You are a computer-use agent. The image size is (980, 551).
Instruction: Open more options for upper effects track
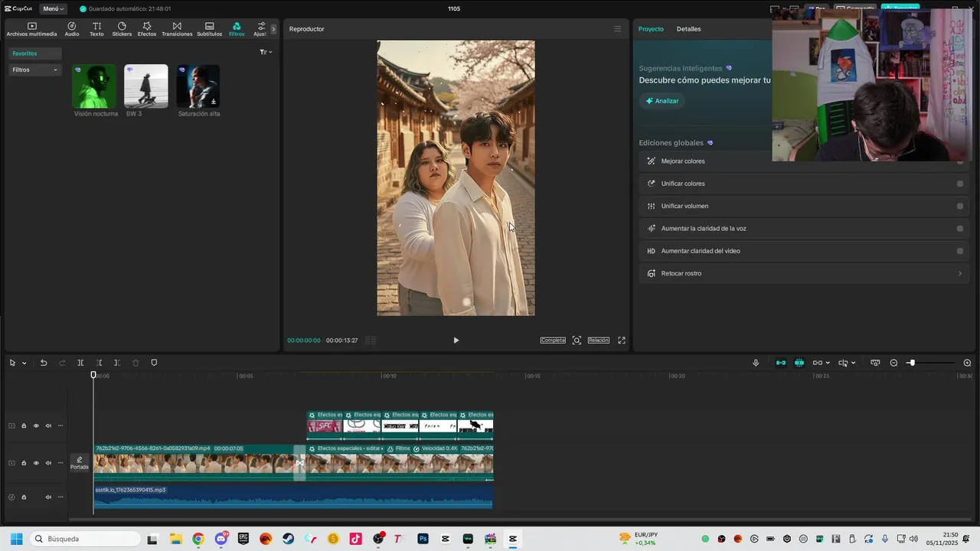click(x=60, y=426)
